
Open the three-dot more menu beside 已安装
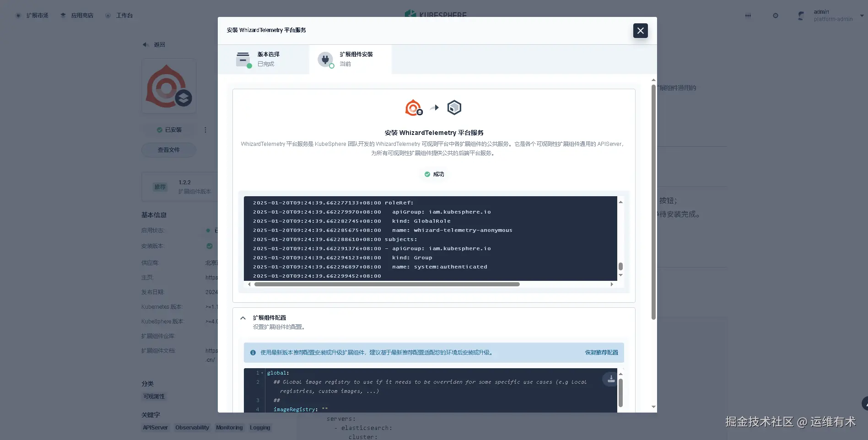205,130
